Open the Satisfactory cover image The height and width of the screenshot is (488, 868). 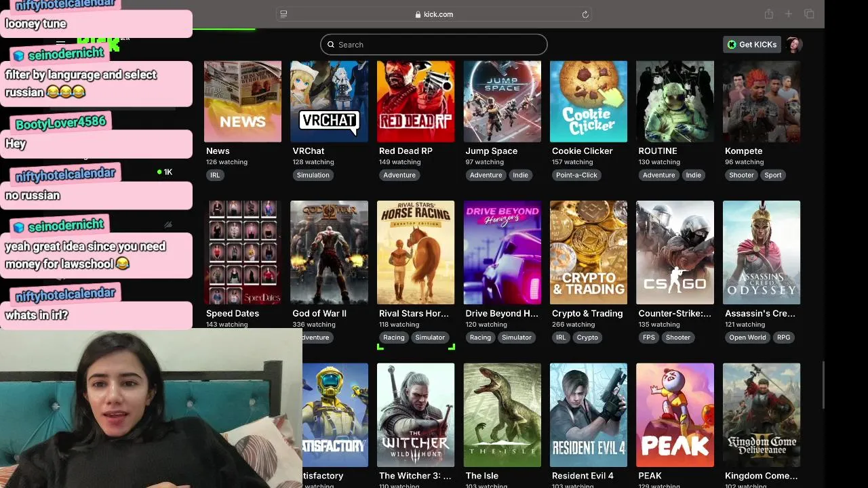(x=335, y=415)
